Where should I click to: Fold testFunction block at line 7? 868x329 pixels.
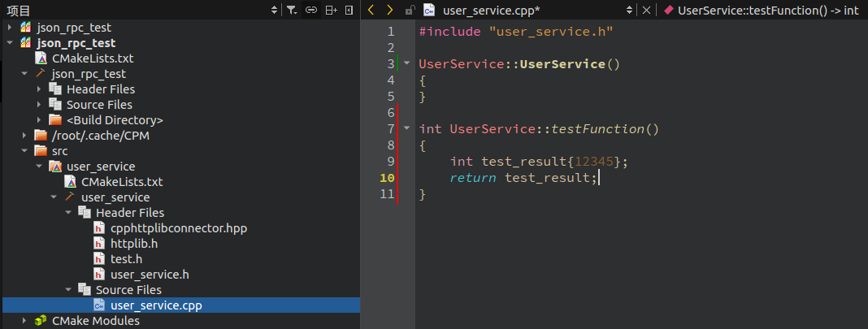point(407,129)
